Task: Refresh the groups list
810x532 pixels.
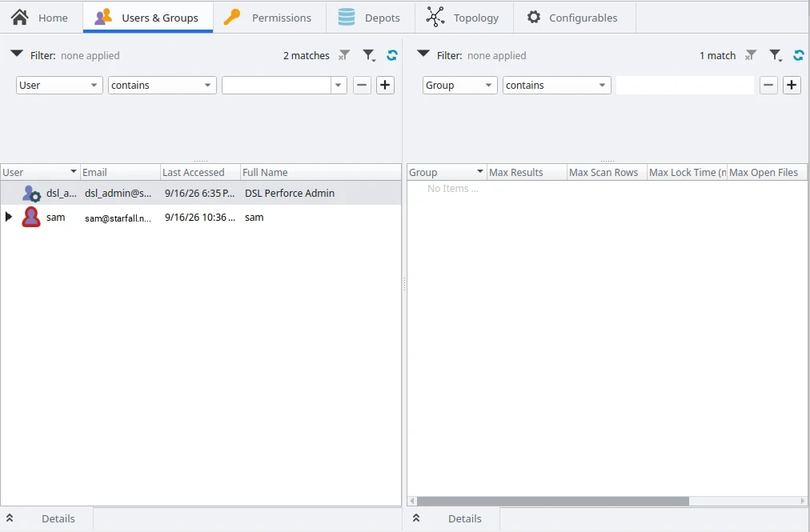Action: pos(799,55)
